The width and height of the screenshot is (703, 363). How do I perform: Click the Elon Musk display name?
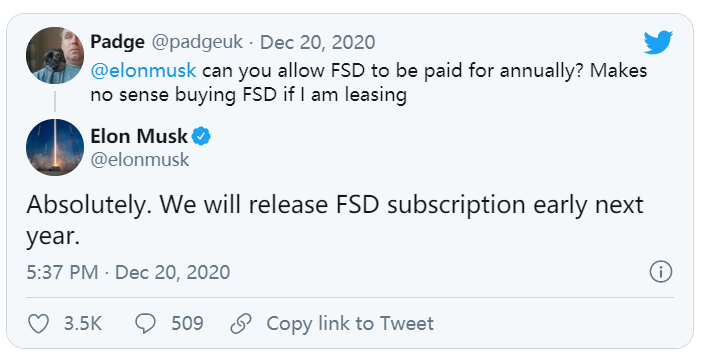click(139, 136)
